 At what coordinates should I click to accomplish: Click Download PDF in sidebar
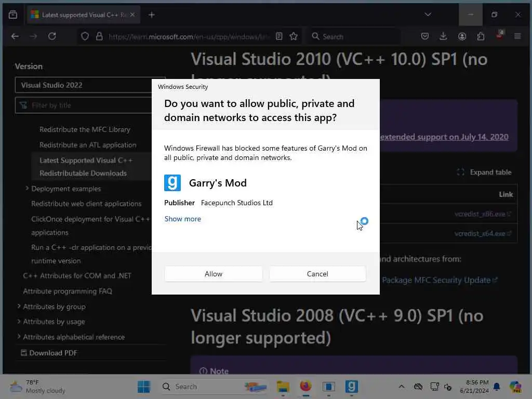point(49,353)
